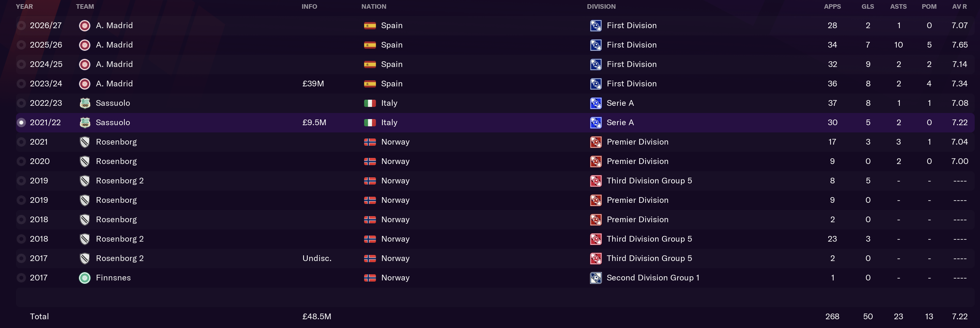This screenshot has width=980, height=328.
Task: Click the Serie A logo in 2022/23 row
Action: (x=596, y=103)
